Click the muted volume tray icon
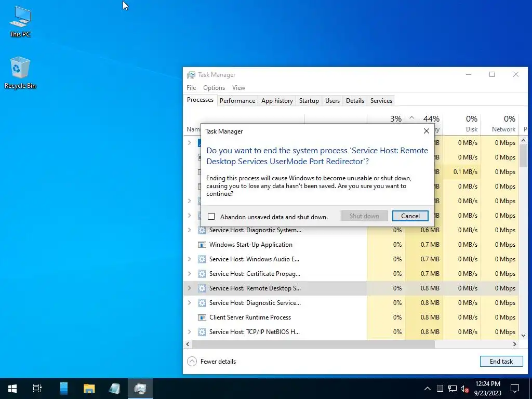 464,389
